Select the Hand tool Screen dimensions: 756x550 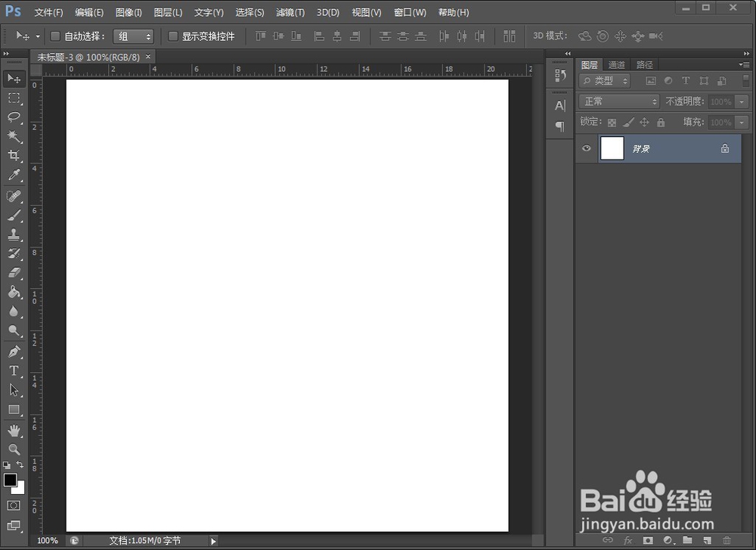[14, 430]
